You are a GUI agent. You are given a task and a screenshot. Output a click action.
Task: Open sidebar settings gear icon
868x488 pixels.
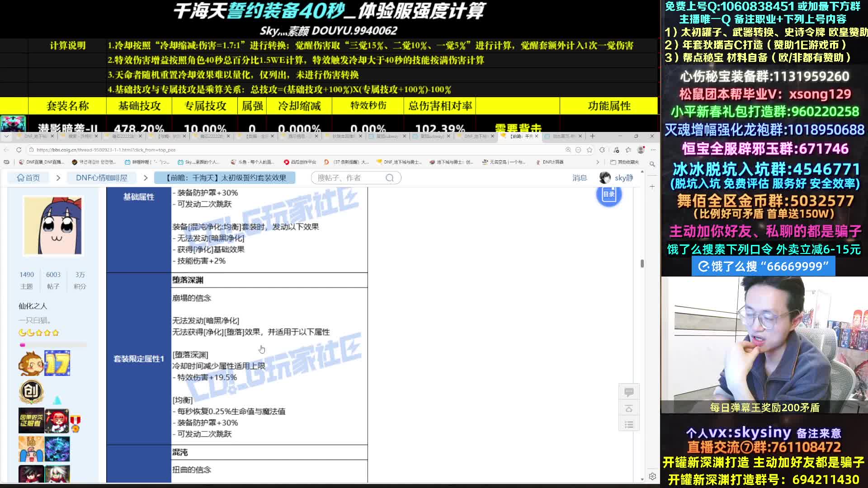pos(652,476)
